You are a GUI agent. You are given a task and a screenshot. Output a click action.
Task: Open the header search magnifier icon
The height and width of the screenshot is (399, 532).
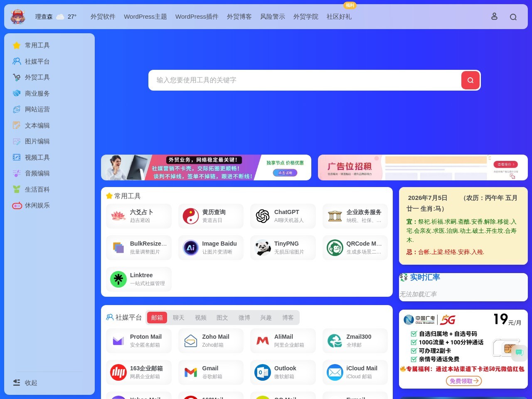pos(513,17)
